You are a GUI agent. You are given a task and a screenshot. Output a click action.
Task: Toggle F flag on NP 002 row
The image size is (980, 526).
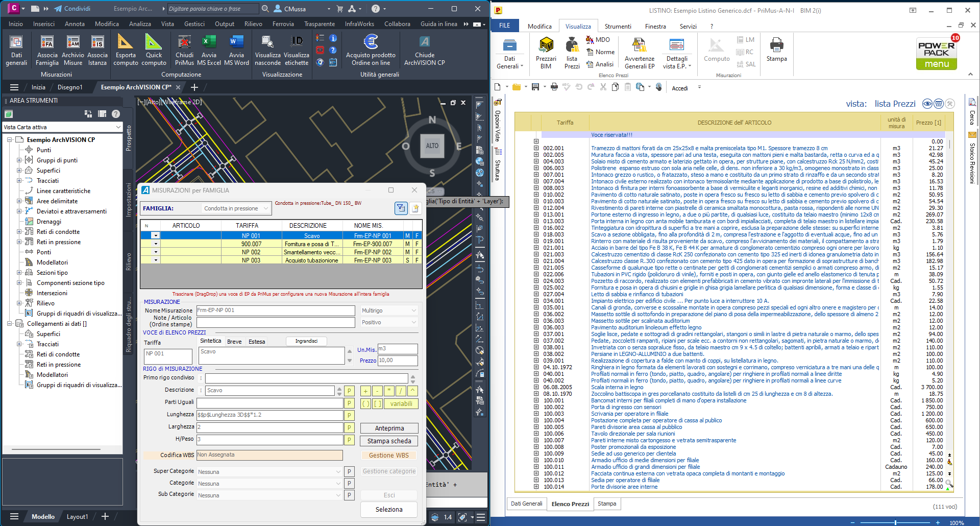(417, 252)
